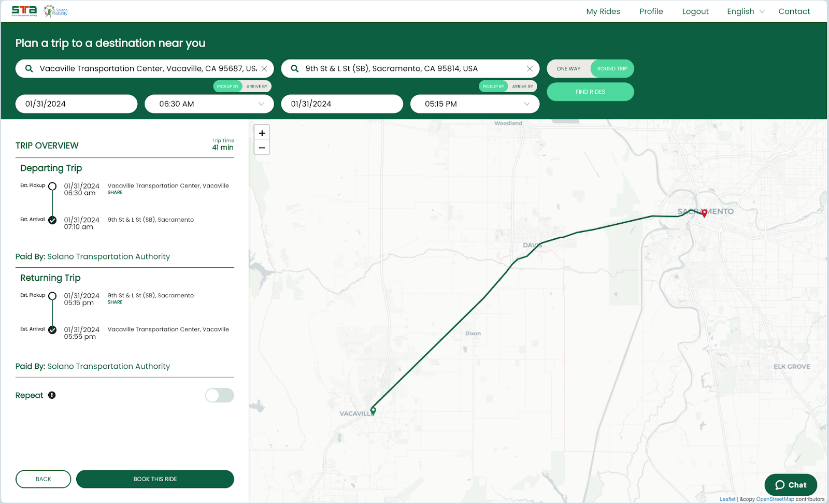Go to My Rides page
Viewport: 829px width, 504px height.
coord(603,11)
